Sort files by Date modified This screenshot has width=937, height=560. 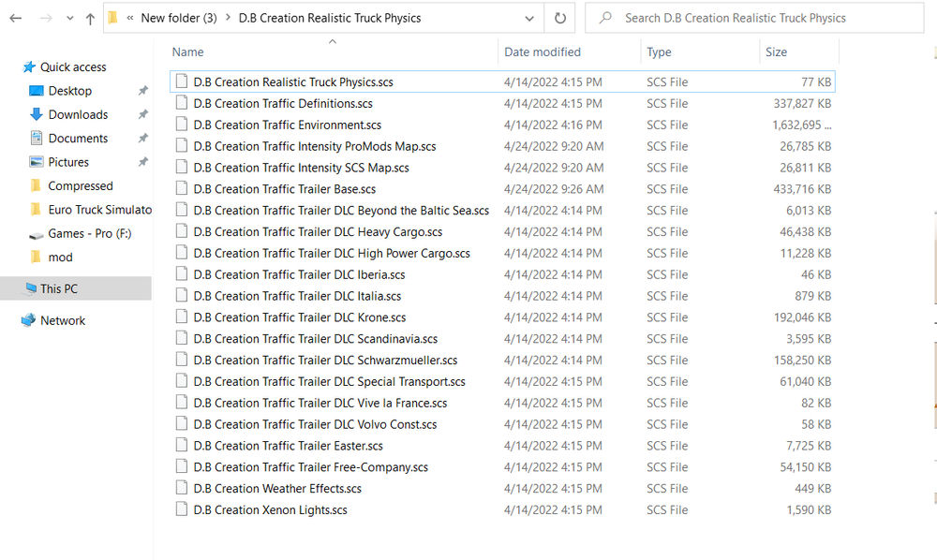(x=542, y=52)
